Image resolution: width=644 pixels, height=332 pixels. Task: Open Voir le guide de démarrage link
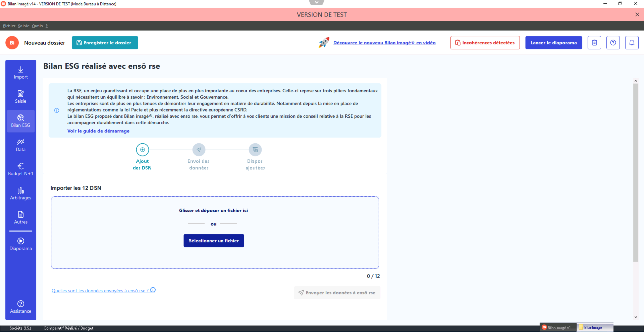click(x=98, y=131)
